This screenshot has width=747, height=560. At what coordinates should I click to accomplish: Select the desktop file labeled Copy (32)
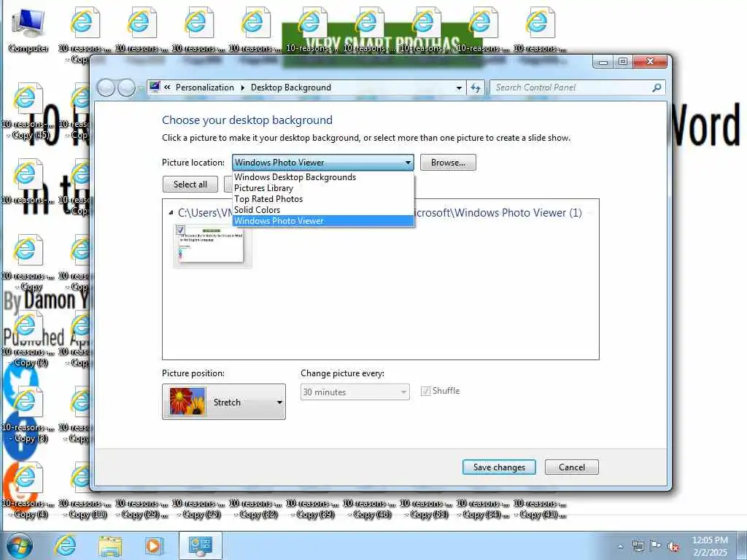[255, 508]
